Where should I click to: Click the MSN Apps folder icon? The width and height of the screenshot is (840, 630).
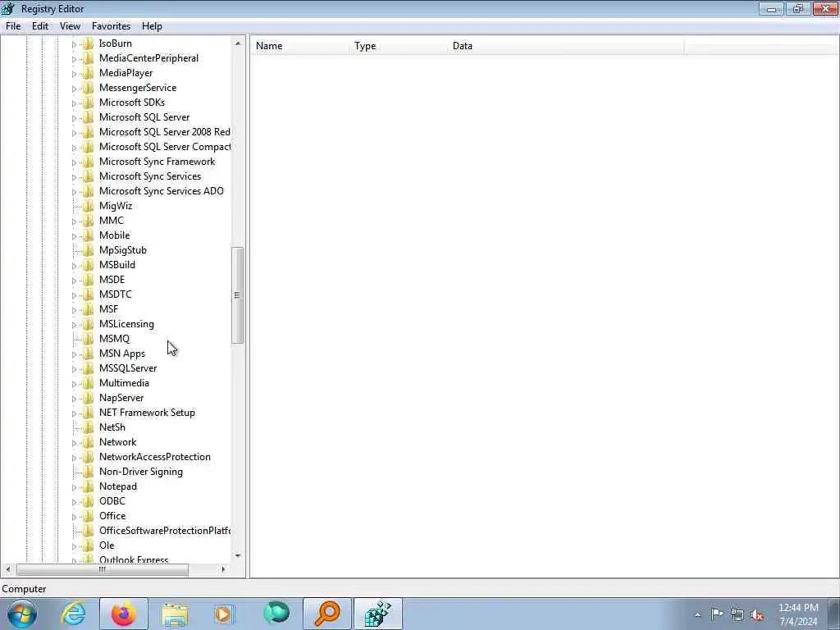point(89,354)
